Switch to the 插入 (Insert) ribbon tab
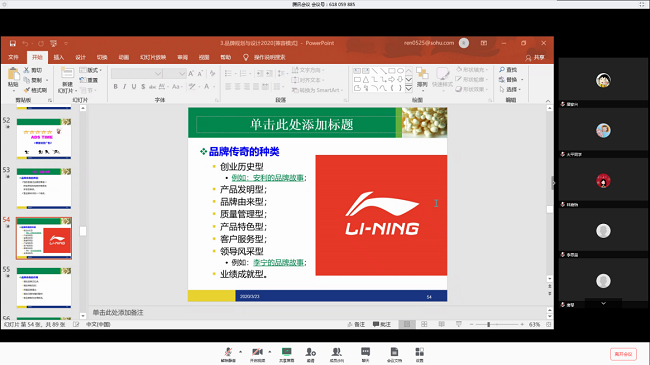The height and width of the screenshot is (365, 650). 59,57
